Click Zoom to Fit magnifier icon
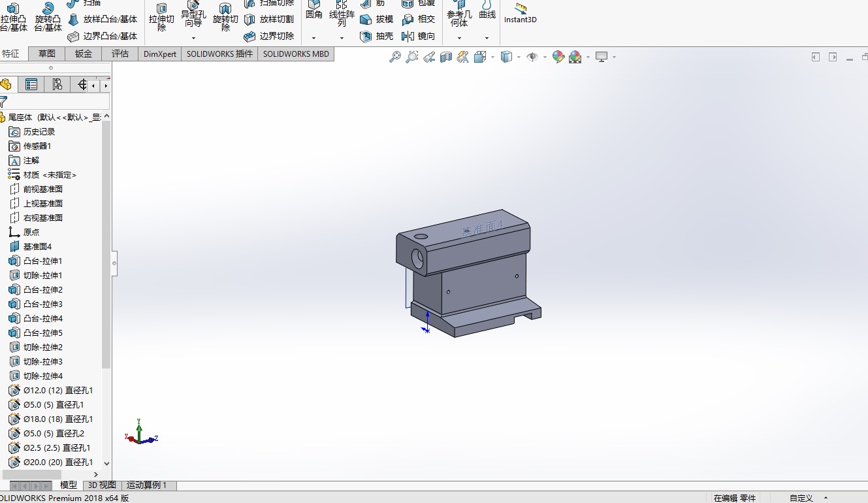This screenshot has width=868, height=503. coord(395,57)
